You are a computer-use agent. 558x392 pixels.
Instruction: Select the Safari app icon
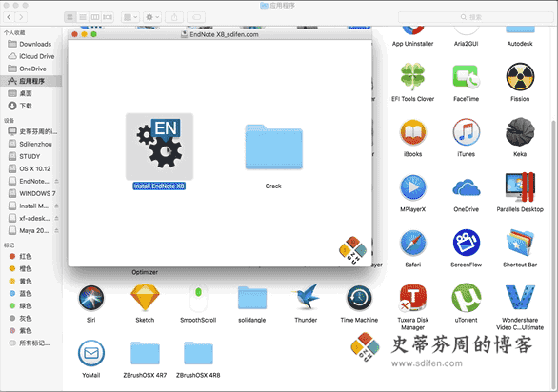coord(413,243)
